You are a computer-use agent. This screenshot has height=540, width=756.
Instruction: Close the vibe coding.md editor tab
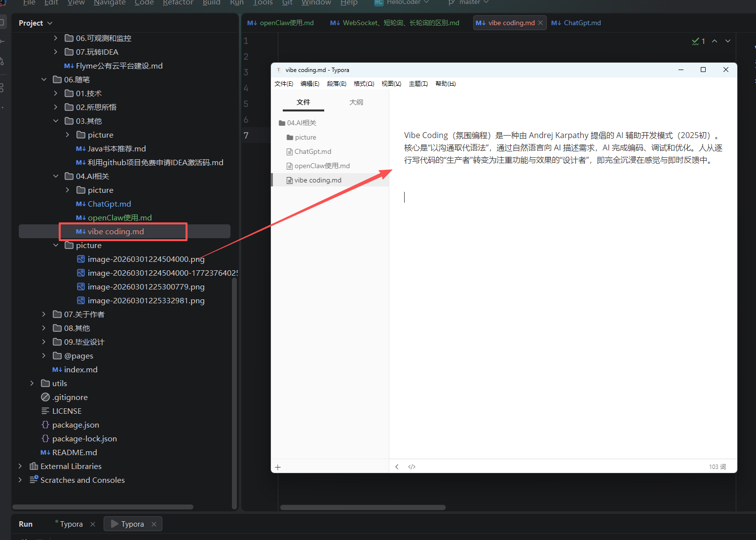point(540,23)
